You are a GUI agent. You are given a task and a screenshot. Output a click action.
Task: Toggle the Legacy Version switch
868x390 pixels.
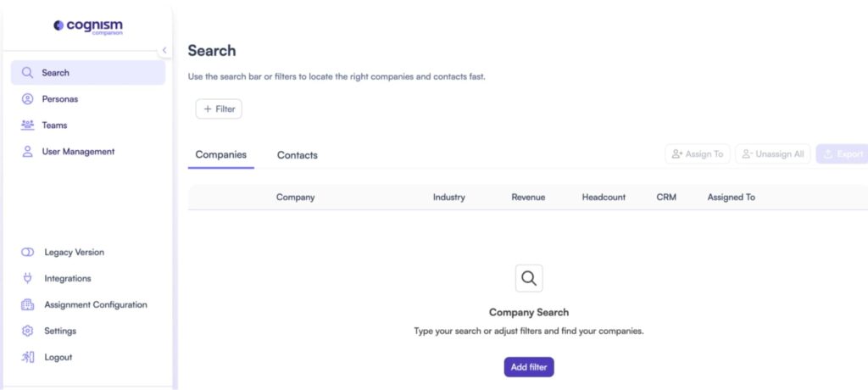point(27,252)
